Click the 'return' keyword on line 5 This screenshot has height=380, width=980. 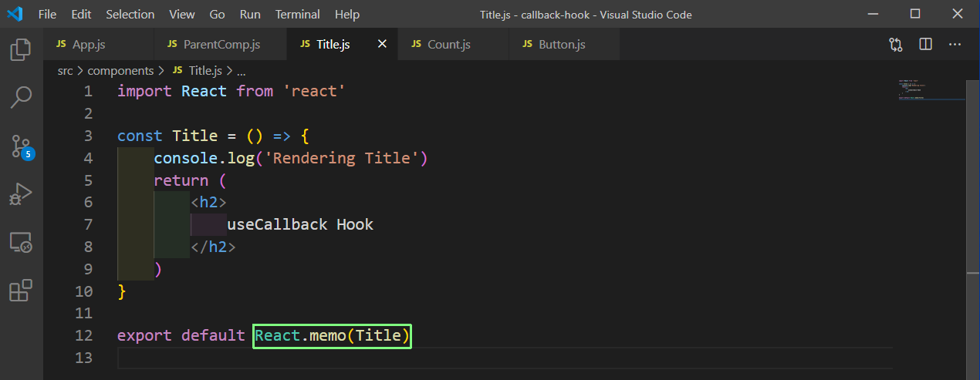181,180
